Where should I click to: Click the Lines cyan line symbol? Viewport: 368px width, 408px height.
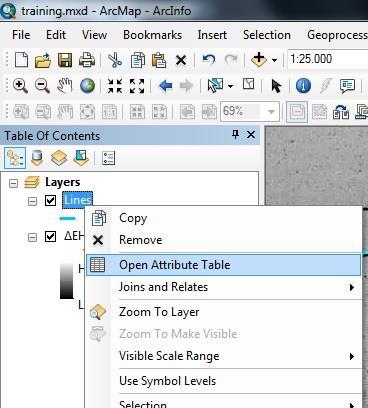click(67, 218)
